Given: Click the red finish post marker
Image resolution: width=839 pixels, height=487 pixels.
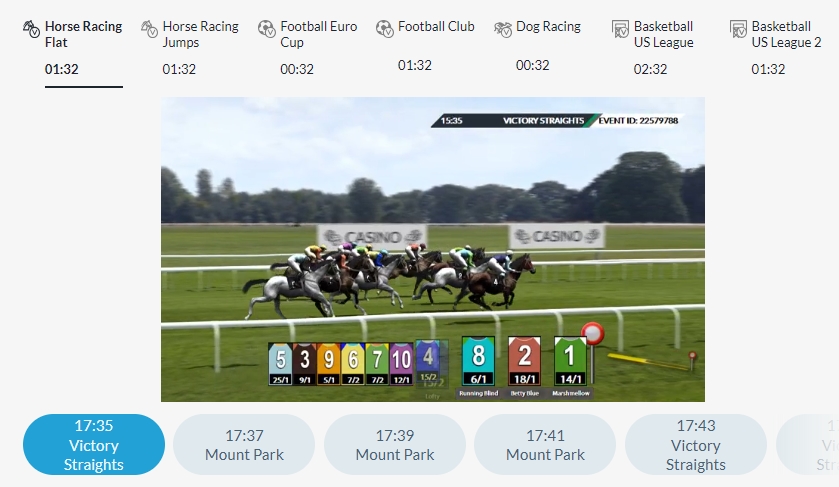Looking at the screenshot, I should [593, 333].
